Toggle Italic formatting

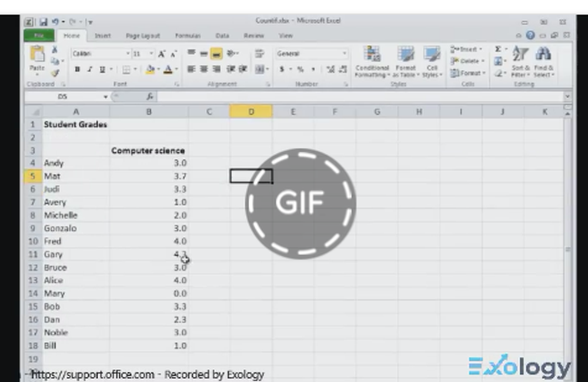coord(89,69)
